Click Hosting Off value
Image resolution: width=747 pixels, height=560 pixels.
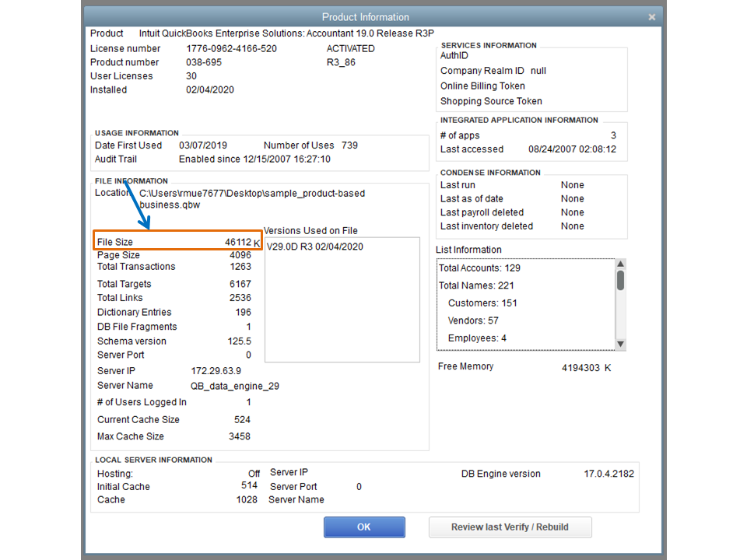(254, 474)
